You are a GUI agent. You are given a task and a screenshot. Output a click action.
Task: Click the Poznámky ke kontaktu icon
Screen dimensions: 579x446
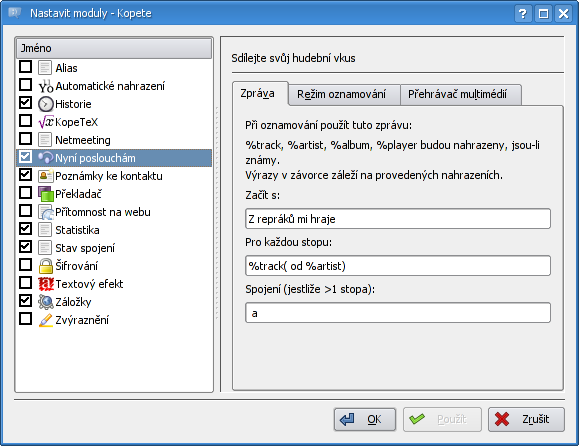point(46,176)
